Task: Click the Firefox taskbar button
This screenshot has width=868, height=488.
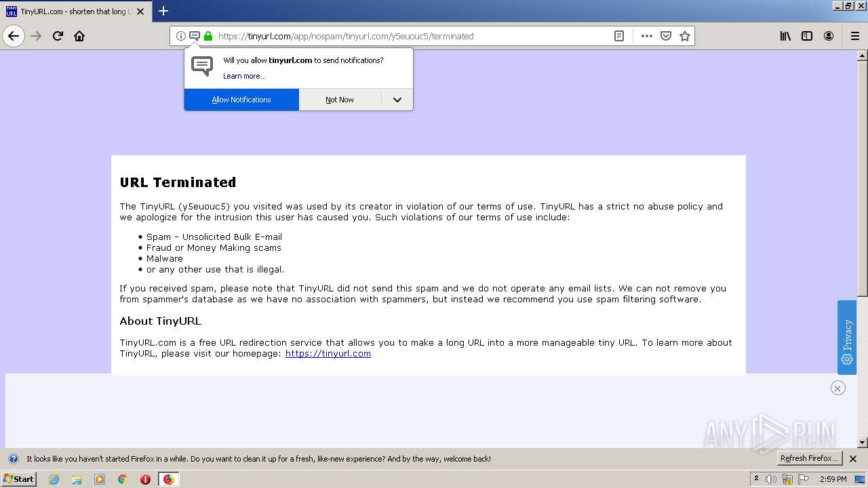Action: [168, 479]
